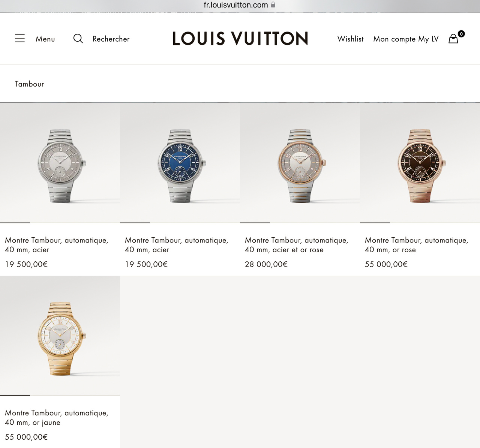Select the Menu text label
Screen dimensions: 480x448
(45, 39)
